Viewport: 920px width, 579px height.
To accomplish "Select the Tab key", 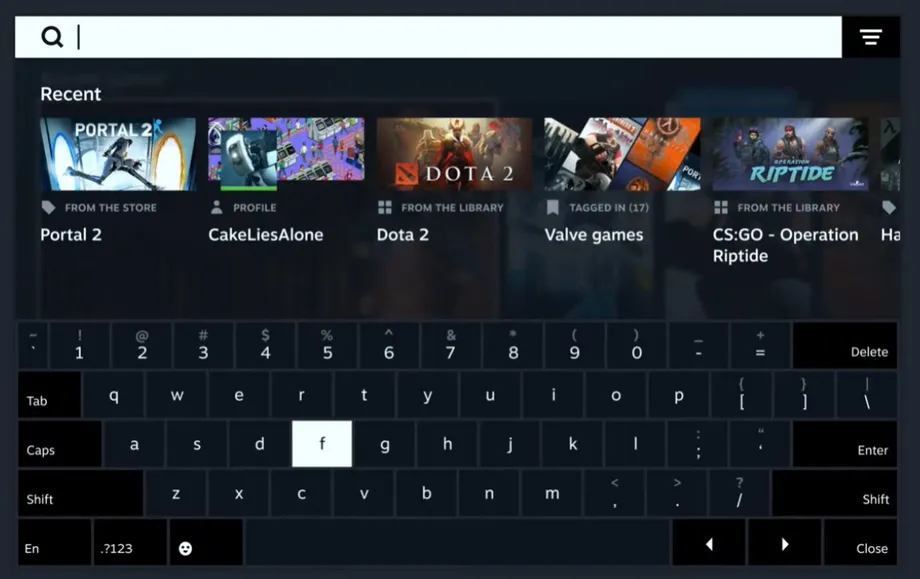I will pos(50,395).
